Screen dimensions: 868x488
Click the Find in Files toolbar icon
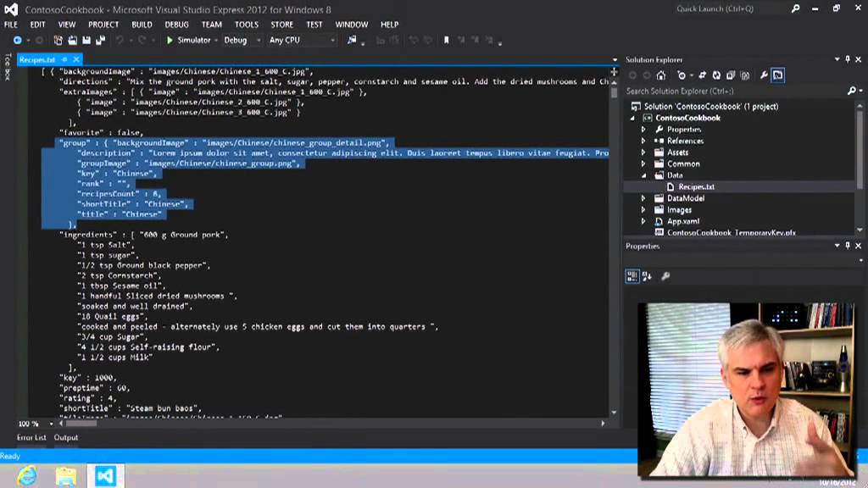click(352, 41)
